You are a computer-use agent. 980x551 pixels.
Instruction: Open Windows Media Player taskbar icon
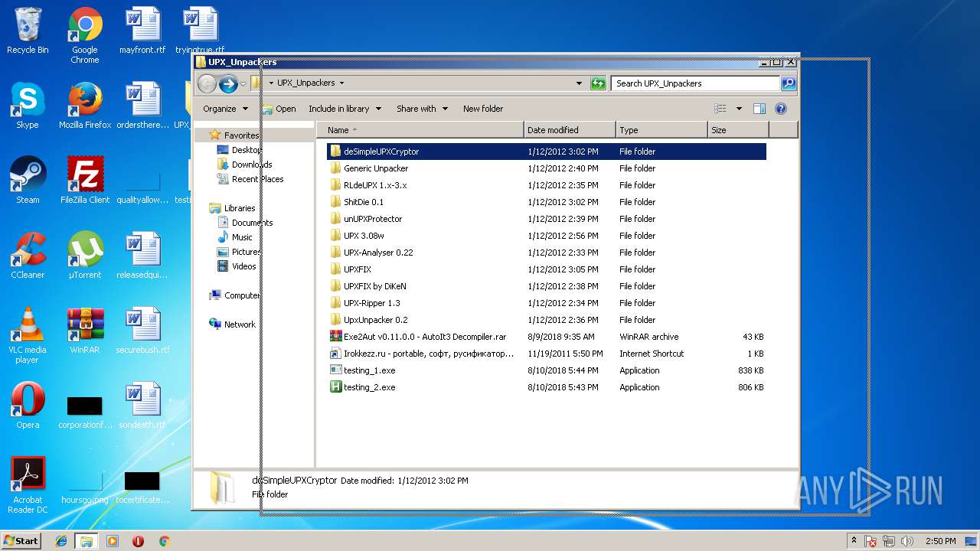point(113,541)
